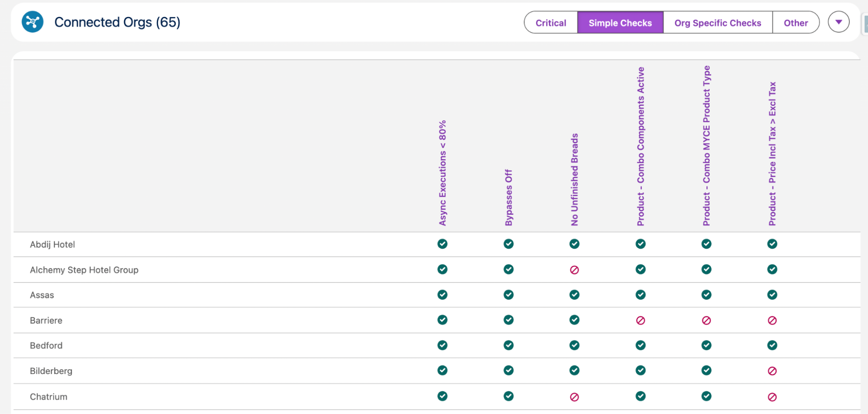This screenshot has height=414, width=868.
Task: Switch to the Org Specific Checks tab
Action: [x=717, y=23]
